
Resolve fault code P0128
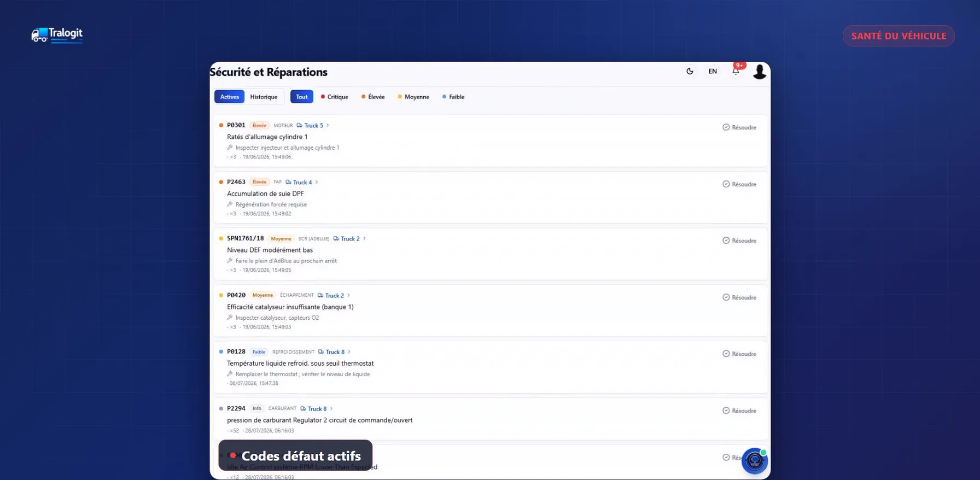[739, 354]
